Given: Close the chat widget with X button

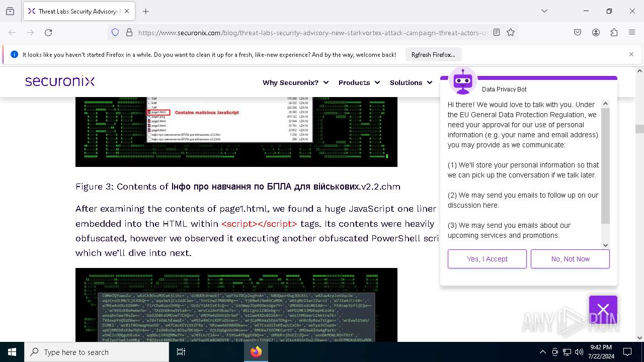Looking at the screenshot, I should click(603, 309).
